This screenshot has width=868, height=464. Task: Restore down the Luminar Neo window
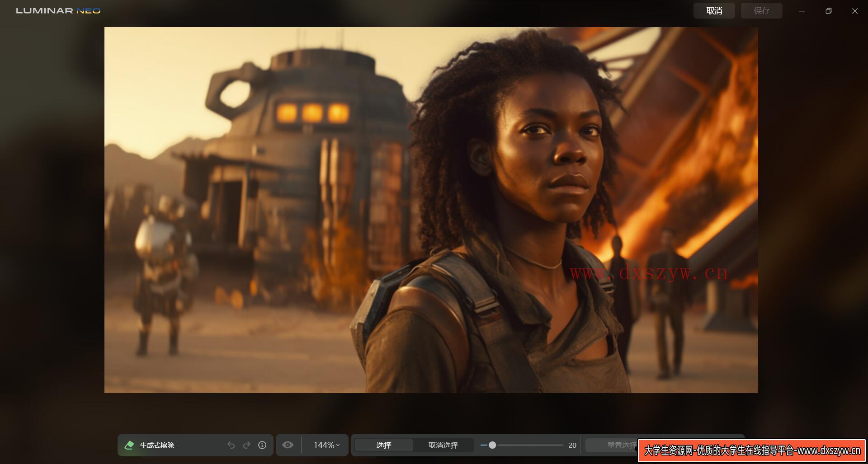[x=828, y=11]
